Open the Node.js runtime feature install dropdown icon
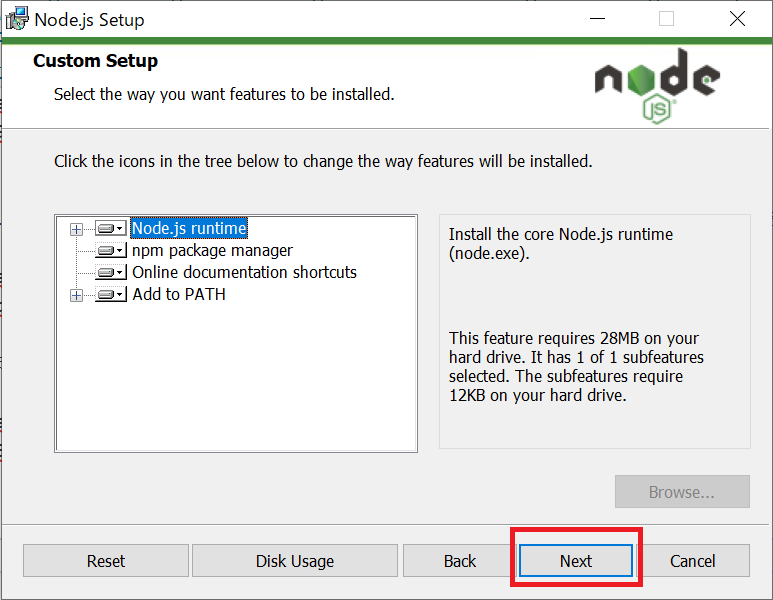The height and width of the screenshot is (600, 773). tap(111, 229)
